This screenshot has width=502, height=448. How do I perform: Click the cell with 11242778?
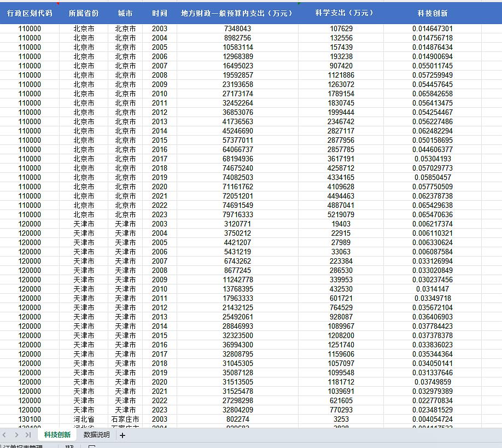click(237, 279)
